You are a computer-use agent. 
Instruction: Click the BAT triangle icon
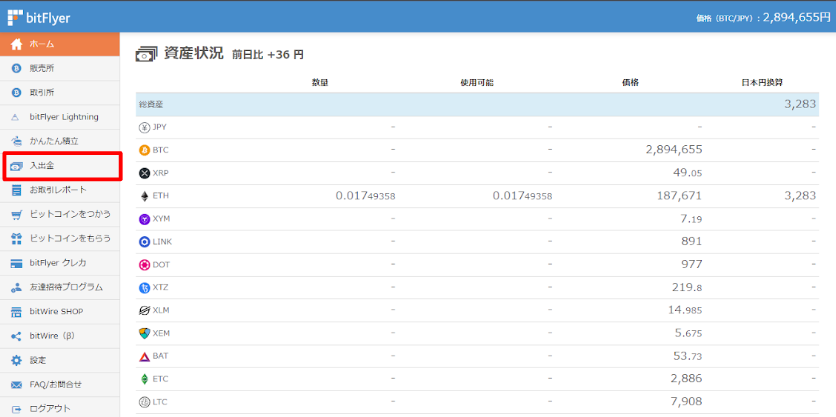tap(144, 356)
